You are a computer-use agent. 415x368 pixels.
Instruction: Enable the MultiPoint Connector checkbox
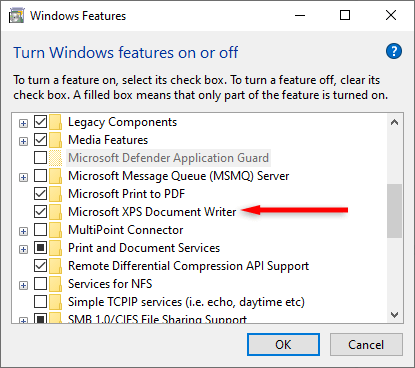pos(40,230)
